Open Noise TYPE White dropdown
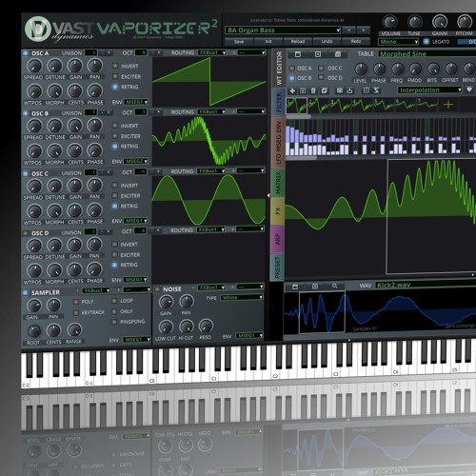This screenshot has width=476, height=476. coord(243,297)
